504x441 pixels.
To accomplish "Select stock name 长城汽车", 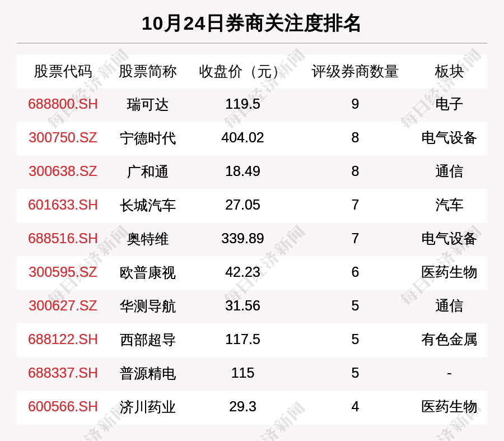I will (147, 205).
